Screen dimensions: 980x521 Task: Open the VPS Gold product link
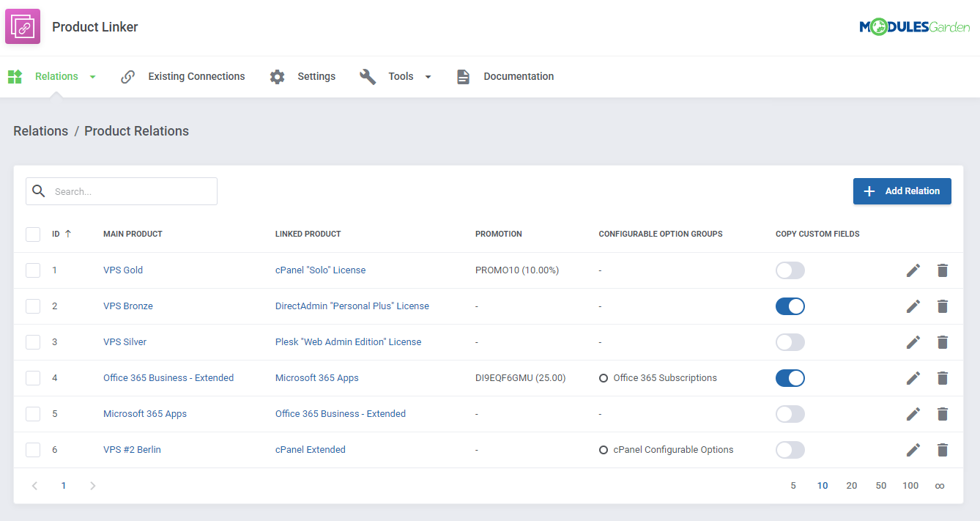tap(123, 270)
